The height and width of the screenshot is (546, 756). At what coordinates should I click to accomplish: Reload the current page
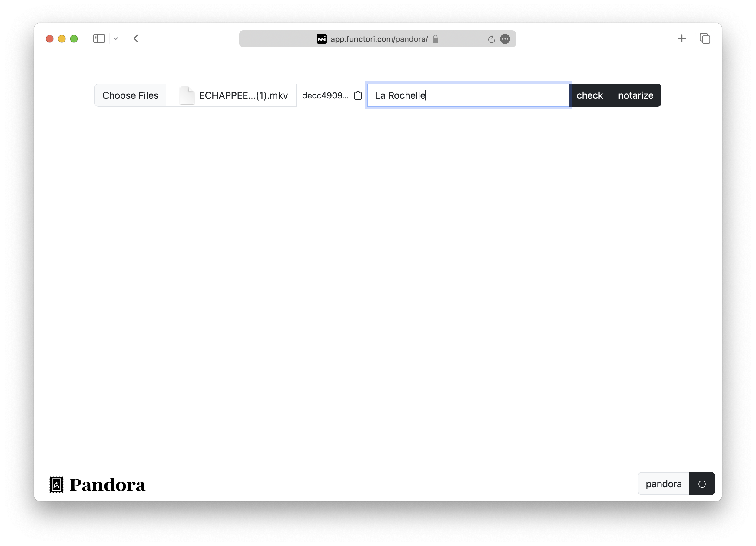click(491, 39)
